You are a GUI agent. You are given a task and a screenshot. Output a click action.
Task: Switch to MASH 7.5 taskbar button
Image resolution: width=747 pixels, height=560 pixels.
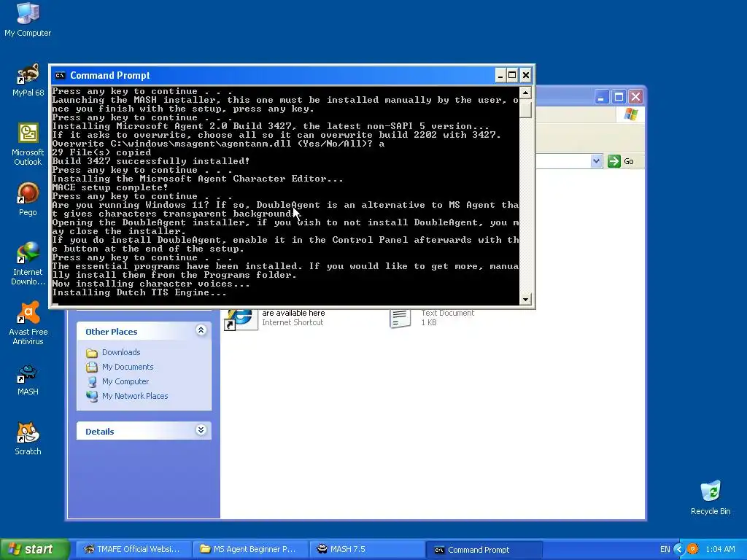click(x=367, y=550)
